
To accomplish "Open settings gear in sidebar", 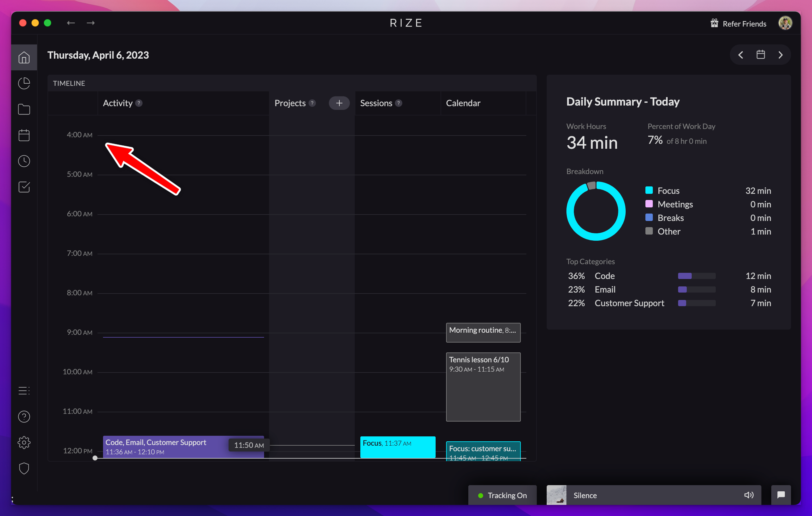I will (x=24, y=443).
